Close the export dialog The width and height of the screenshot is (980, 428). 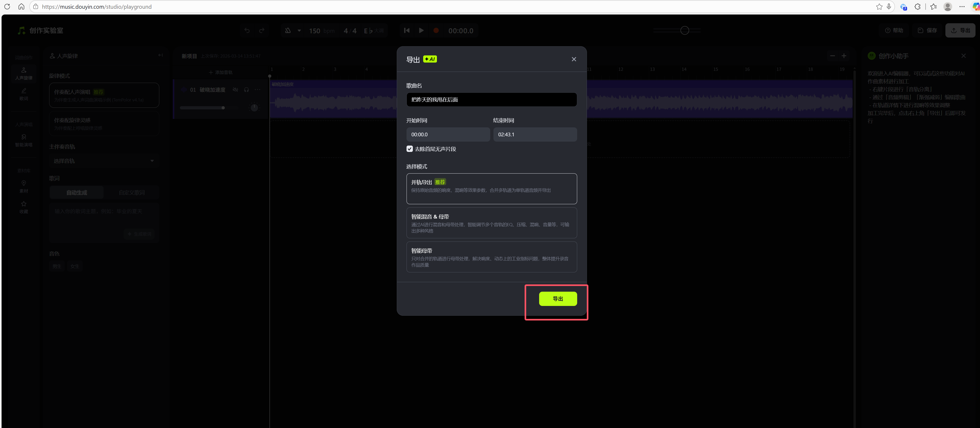[x=573, y=59]
